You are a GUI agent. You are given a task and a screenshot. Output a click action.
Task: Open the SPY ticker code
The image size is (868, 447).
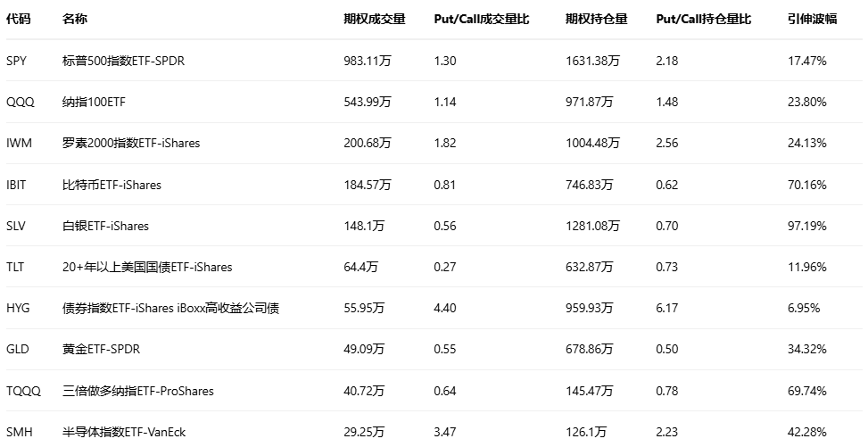click(x=16, y=61)
